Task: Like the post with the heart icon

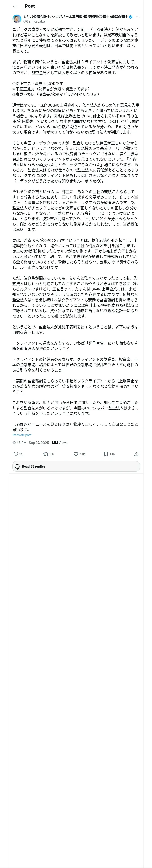Action: pos(76,454)
